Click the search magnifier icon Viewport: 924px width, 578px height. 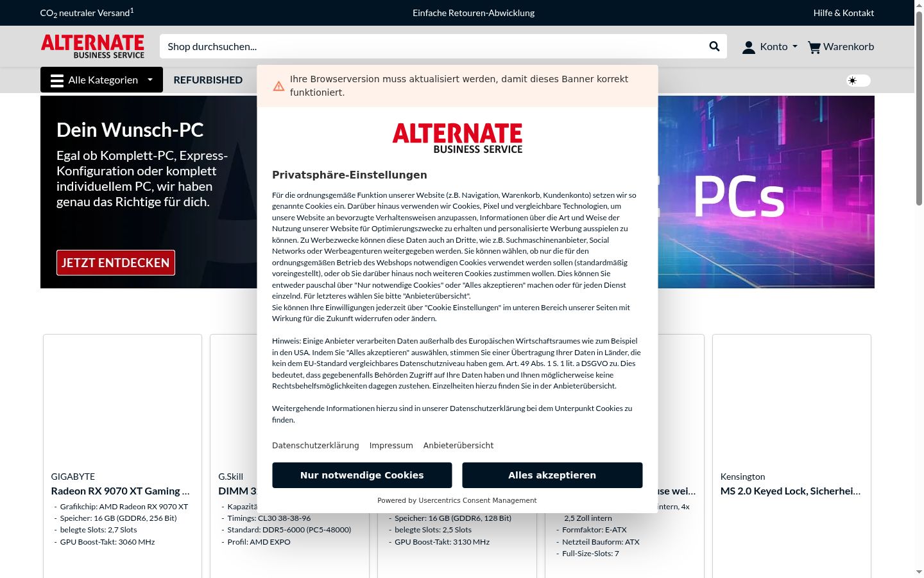714,46
